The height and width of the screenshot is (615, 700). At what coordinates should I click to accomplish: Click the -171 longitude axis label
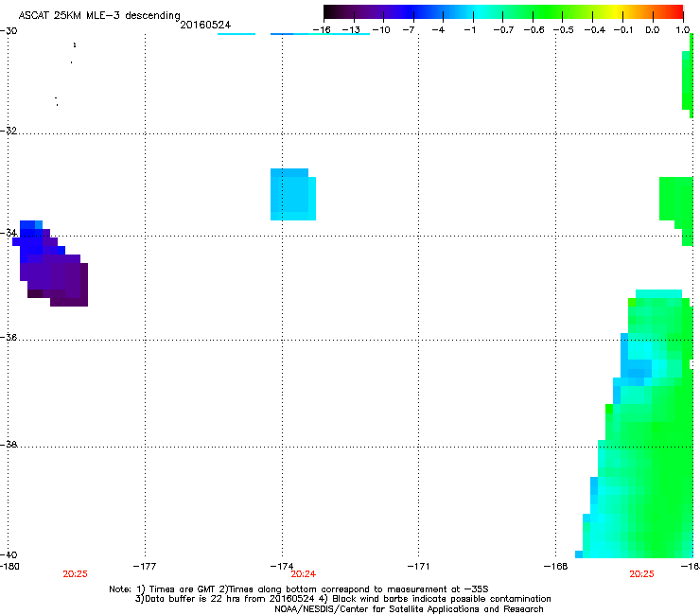pos(418,567)
